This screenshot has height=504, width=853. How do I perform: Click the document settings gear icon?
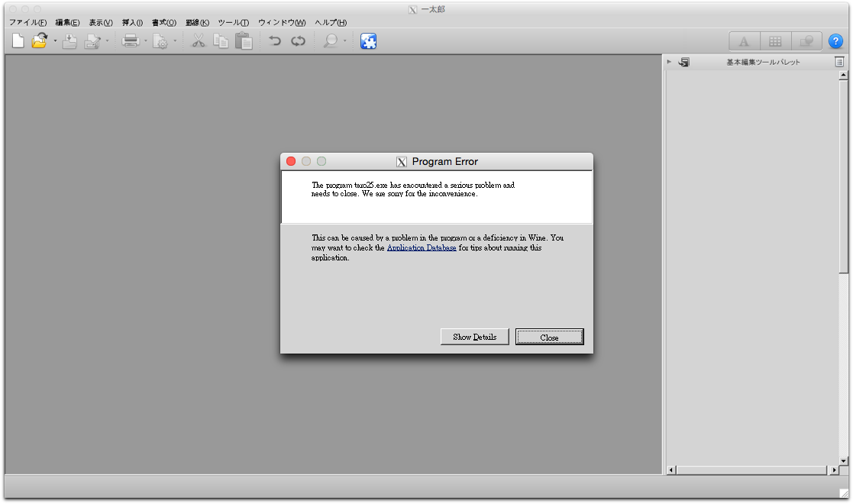[x=160, y=41]
